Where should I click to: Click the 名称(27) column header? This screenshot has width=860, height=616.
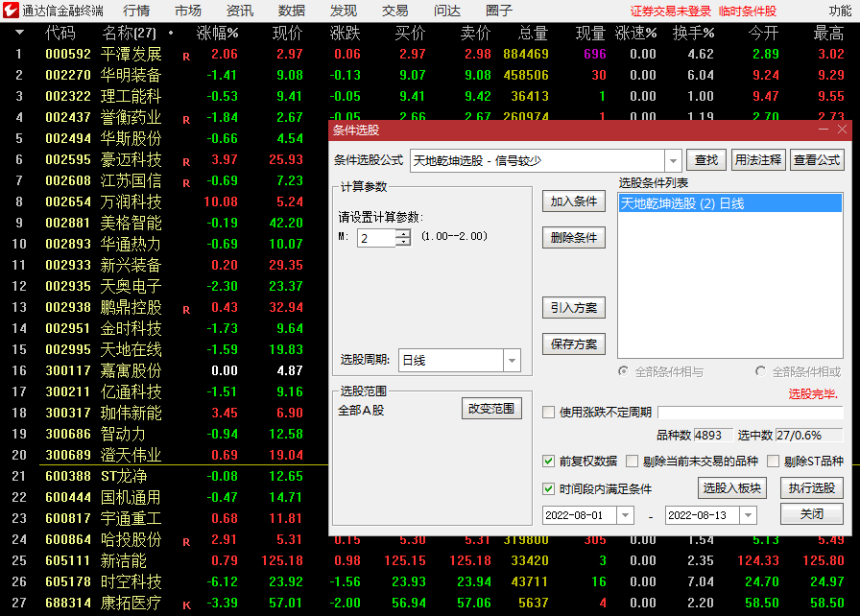coord(130,33)
